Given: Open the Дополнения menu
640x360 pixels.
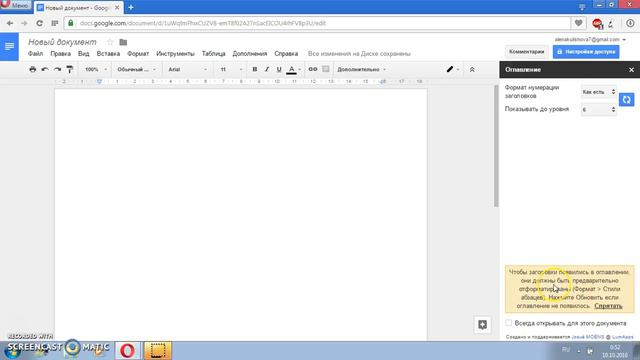Looking at the screenshot, I should coord(250,53).
